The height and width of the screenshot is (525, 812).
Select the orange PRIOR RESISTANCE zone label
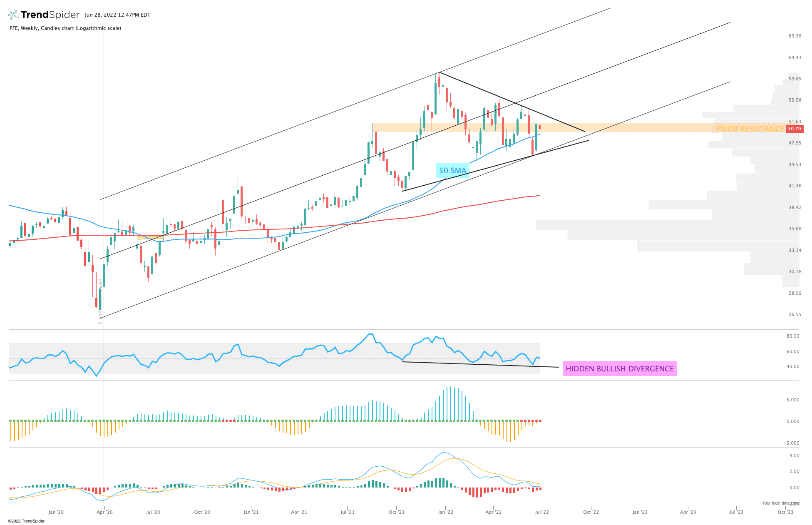750,129
